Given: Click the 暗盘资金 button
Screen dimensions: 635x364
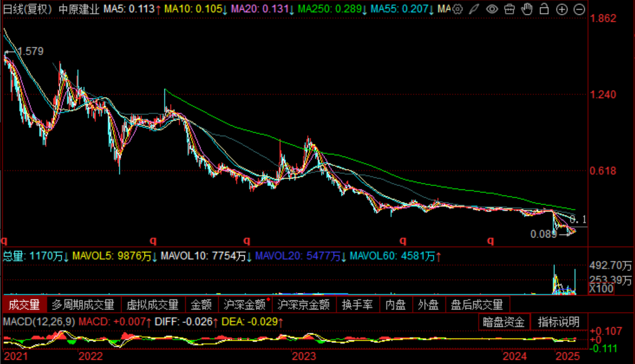Looking at the screenshot, I should [505, 322].
